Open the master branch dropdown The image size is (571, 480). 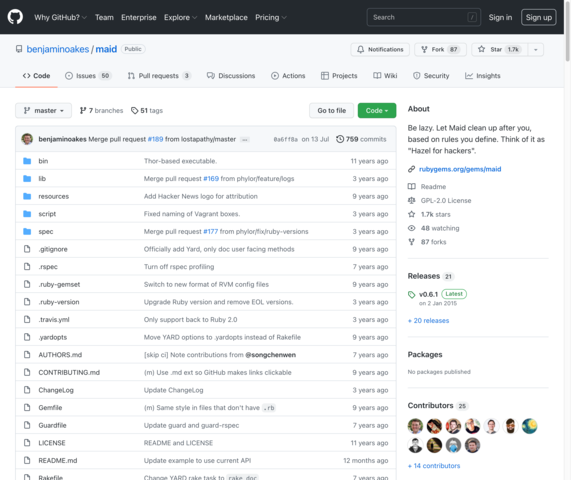coord(43,110)
